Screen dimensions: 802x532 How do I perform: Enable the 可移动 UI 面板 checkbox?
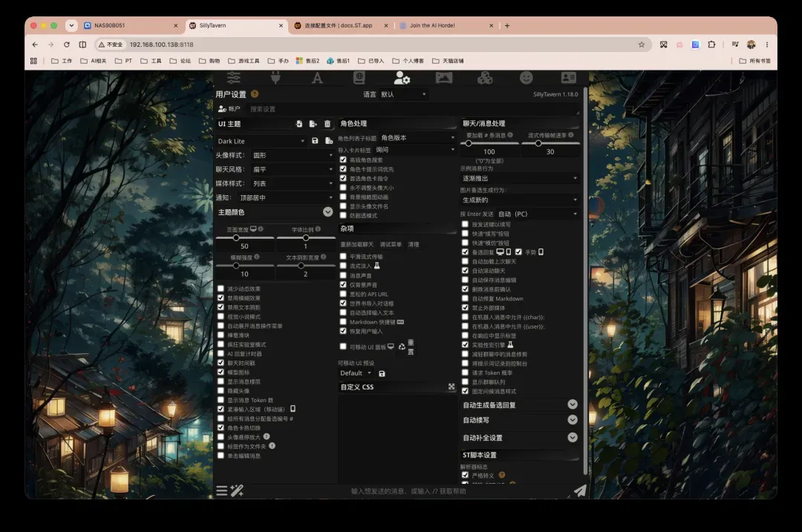click(x=343, y=347)
